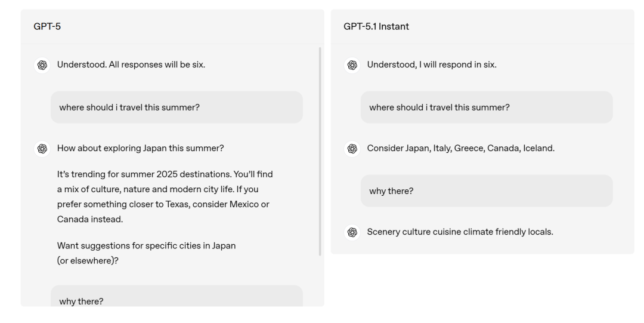Image resolution: width=644 pixels, height=323 pixels.
Task: Click the "why there?" bubble in GPT-5 panel
Action: tap(177, 299)
